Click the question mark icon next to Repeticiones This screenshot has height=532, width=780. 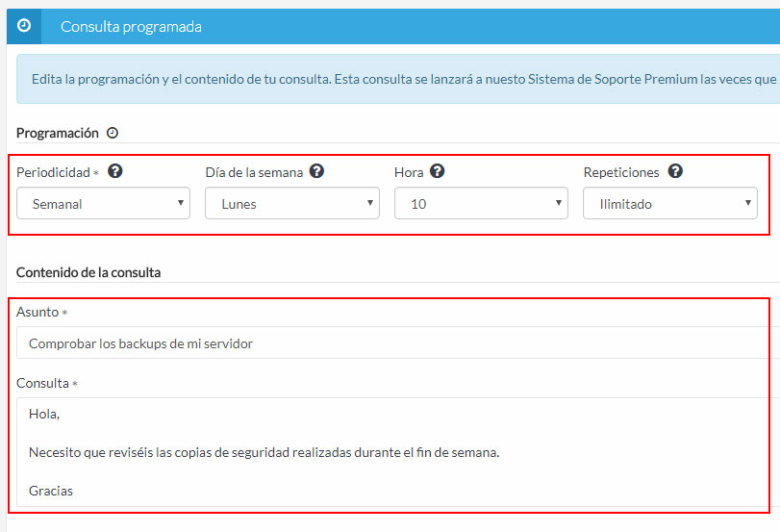pos(675,172)
